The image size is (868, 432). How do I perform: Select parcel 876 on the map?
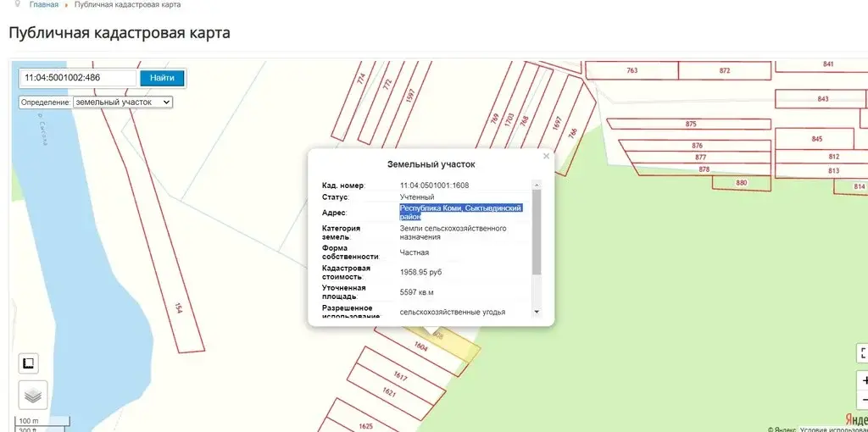(x=697, y=146)
